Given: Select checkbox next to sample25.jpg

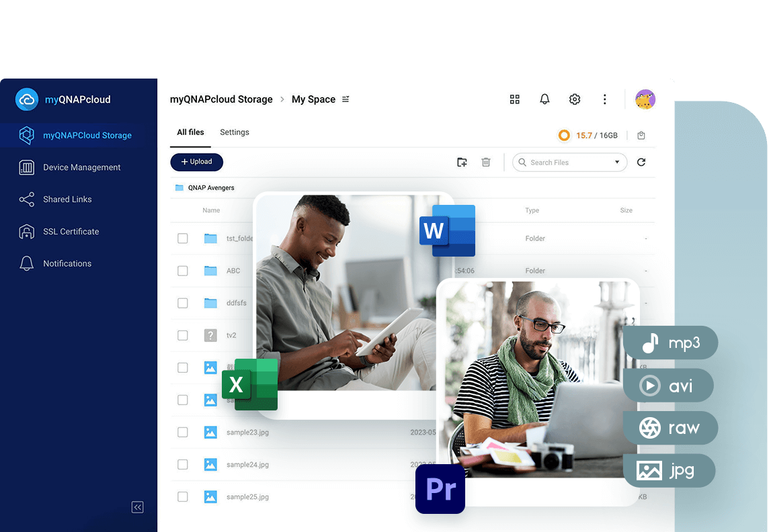Looking at the screenshot, I should 182,497.
